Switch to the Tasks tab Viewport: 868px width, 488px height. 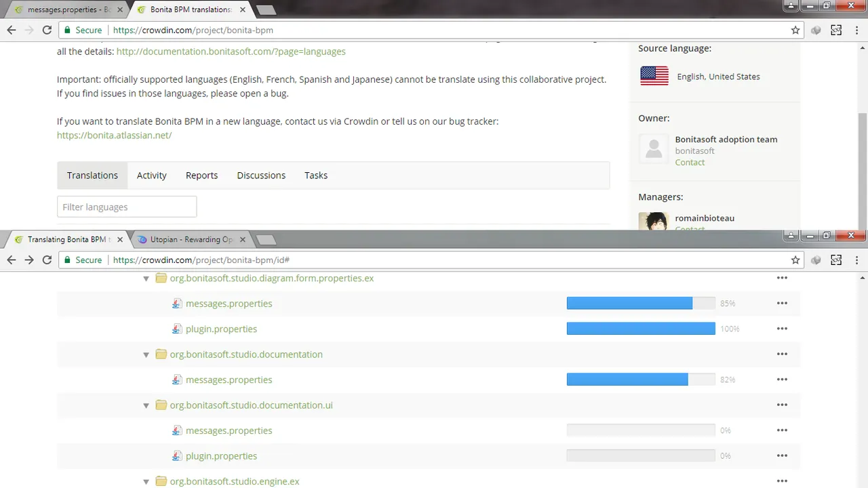point(316,175)
